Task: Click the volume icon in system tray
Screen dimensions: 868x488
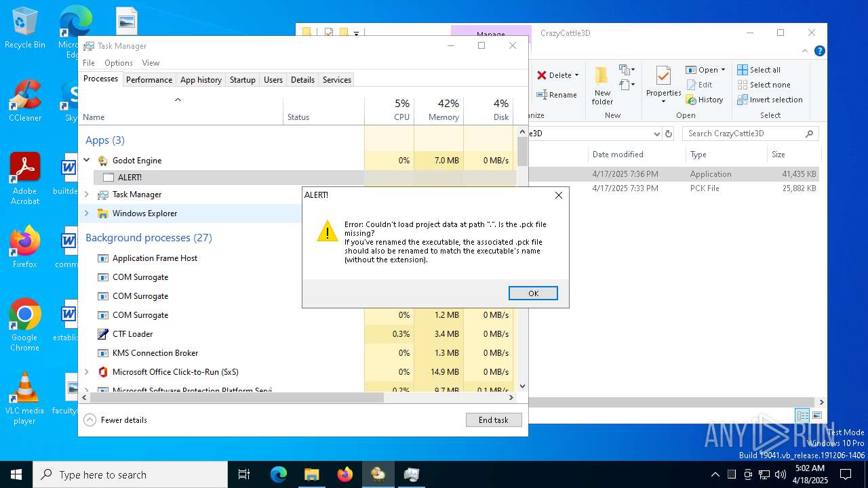Action: pyautogui.click(x=781, y=474)
